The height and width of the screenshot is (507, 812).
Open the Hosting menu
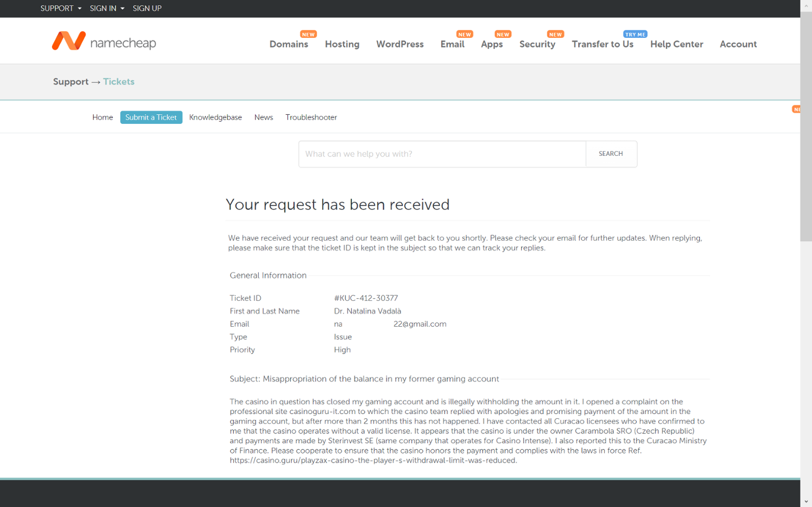342,44
